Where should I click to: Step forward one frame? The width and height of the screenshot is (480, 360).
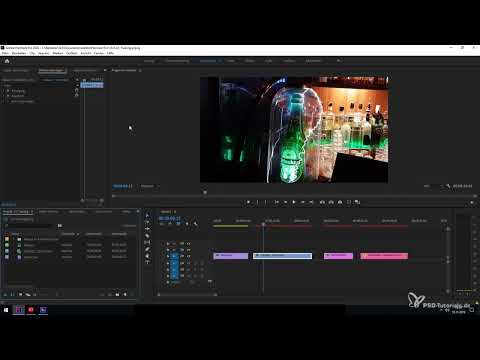click(303, 202)
